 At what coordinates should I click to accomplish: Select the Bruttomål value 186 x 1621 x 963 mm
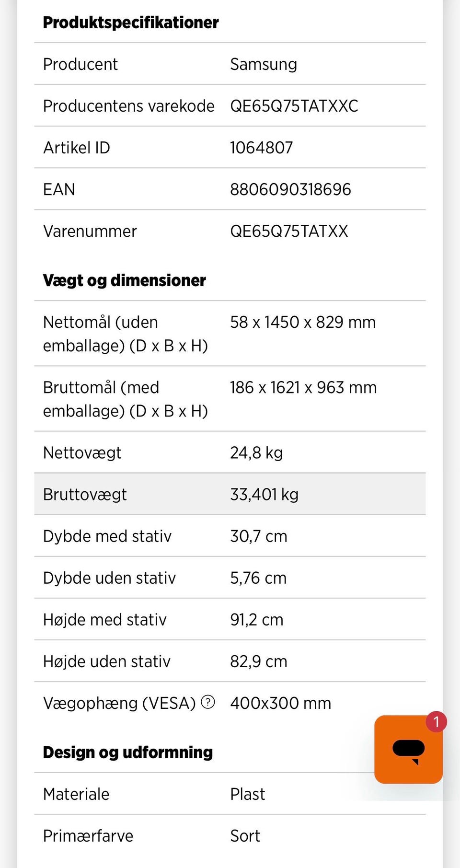[303, 387]
